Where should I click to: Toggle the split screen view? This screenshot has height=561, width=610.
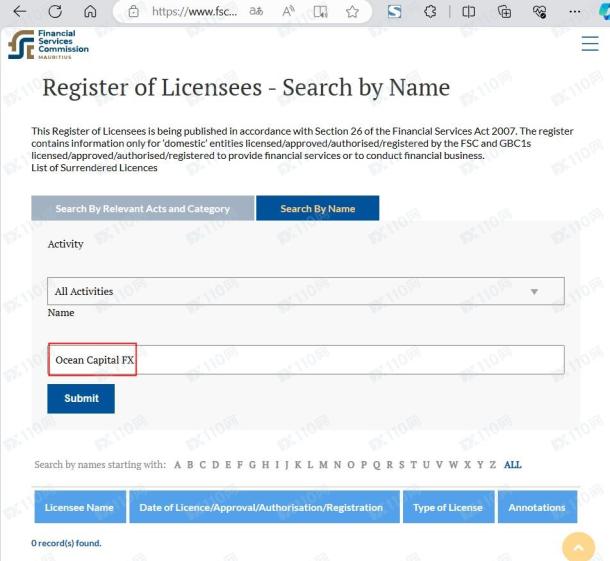point(468,12)
